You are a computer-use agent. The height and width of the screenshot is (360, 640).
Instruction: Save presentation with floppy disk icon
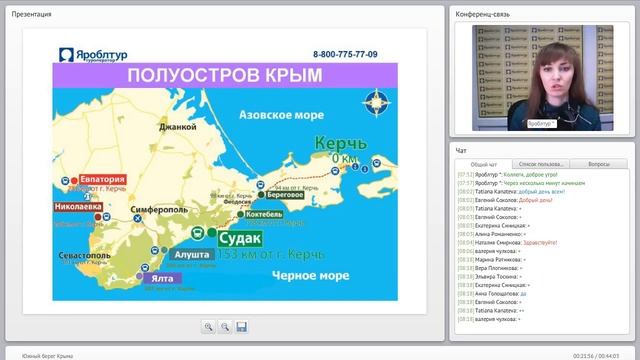coord(241,327)
